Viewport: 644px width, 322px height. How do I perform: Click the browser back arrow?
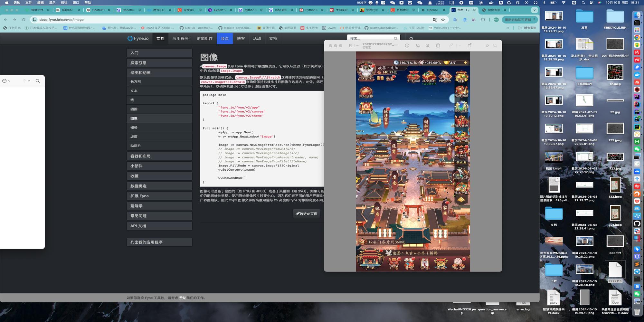6,20
